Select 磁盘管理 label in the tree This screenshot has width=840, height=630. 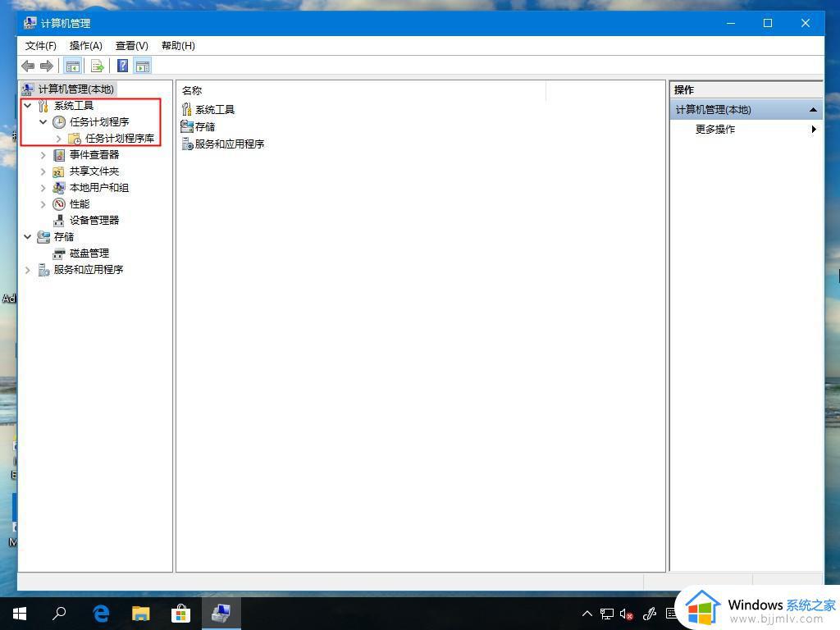point(89,253)
